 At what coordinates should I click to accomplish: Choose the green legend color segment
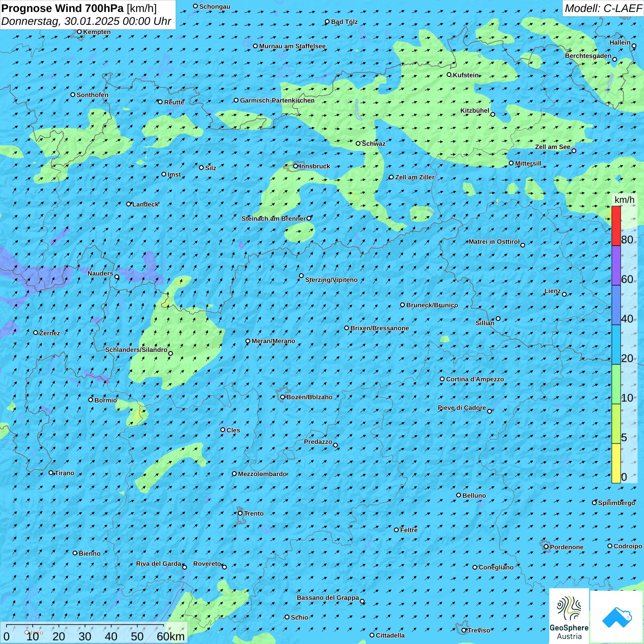pyautogui.click(x=616, y=385)
